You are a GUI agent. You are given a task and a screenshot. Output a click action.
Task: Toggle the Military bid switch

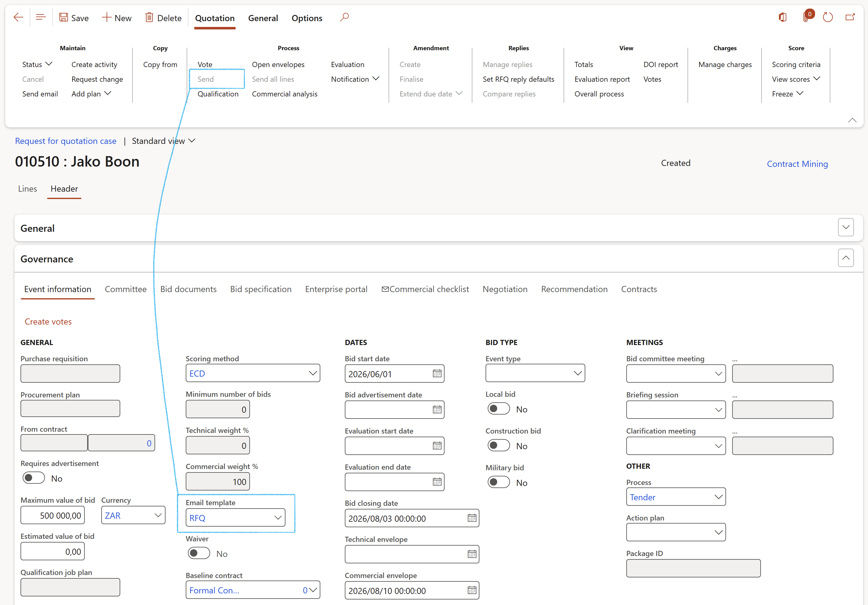pos(499,482)
